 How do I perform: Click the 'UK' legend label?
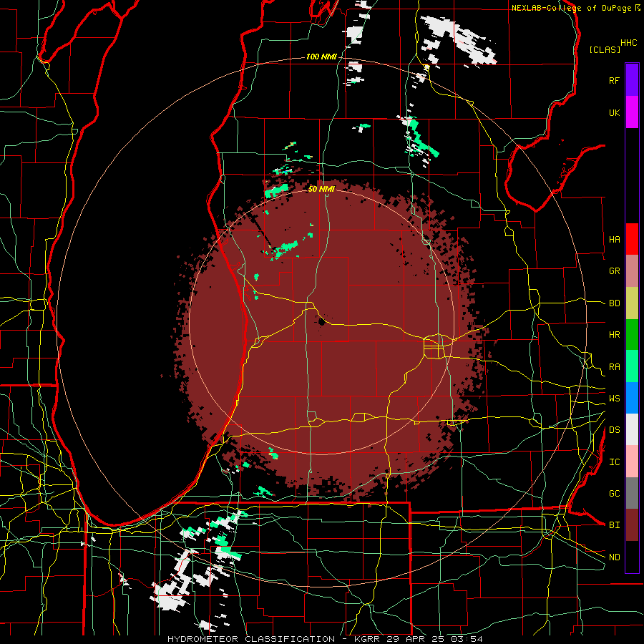coord(615,112)
